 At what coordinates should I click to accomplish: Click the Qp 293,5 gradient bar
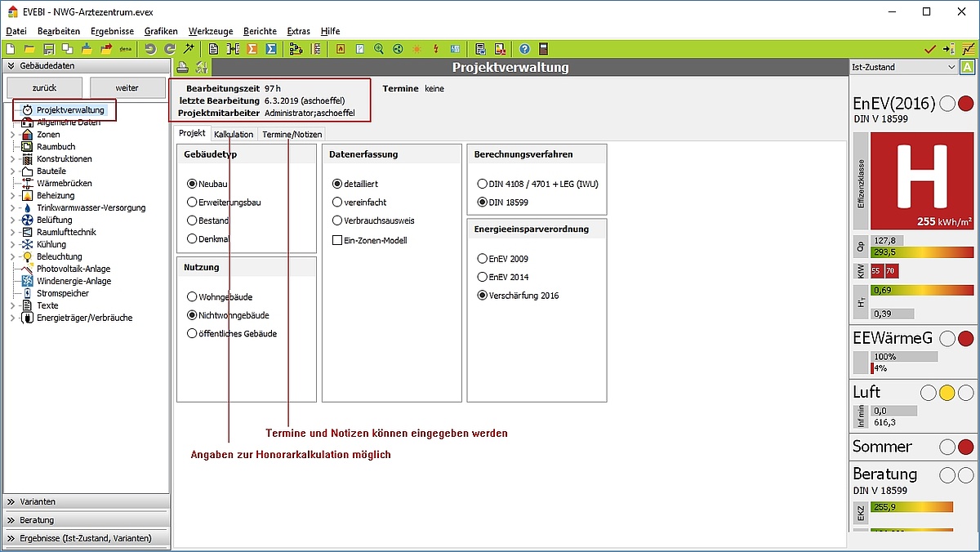922,252
